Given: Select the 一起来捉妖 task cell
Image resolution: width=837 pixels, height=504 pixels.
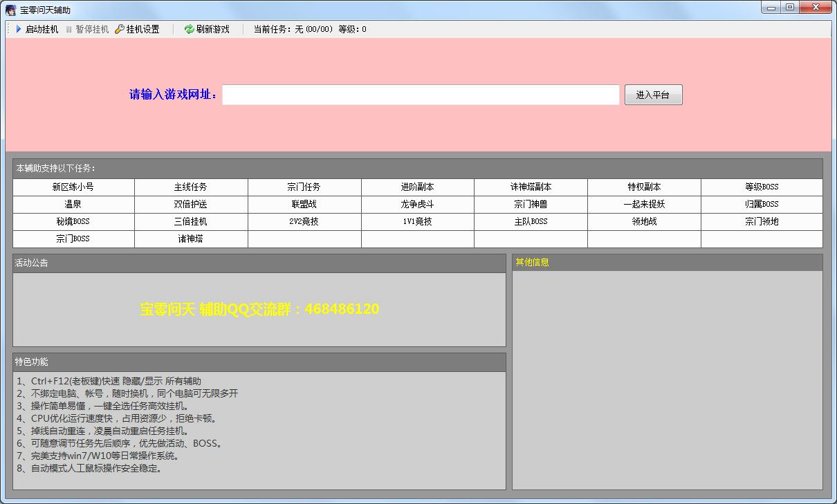Looking at the screenshot, I should 645,205.
